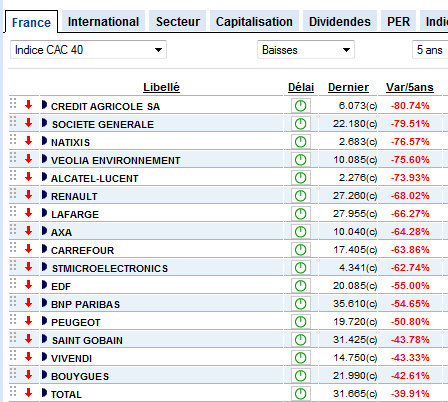448x402 pixels.
Task: Open the Indice CAC 40 dropdown
Action: (88, 50)
